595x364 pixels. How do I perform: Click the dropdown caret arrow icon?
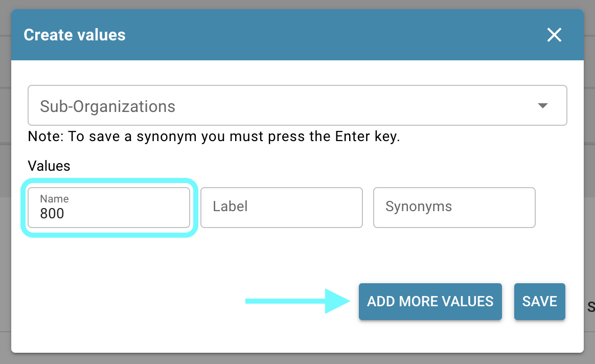[x=543, y=106]
